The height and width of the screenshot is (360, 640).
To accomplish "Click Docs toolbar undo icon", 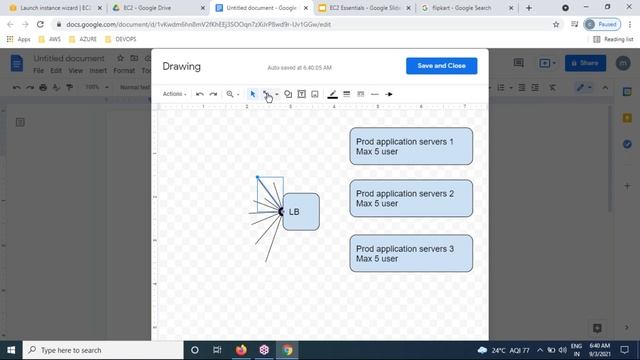I will [x=16, y=87].
